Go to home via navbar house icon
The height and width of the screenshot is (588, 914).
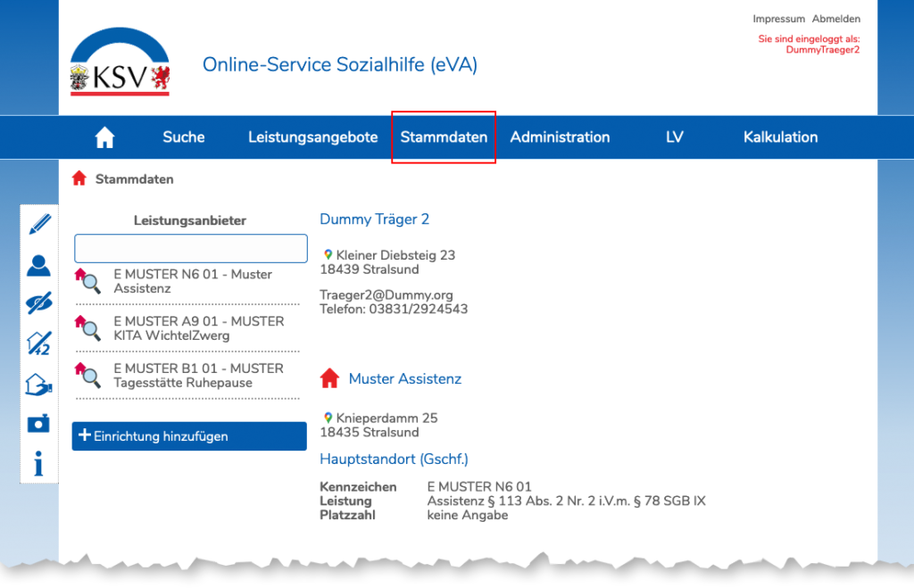pyautogui.click(x=105, y=137)
